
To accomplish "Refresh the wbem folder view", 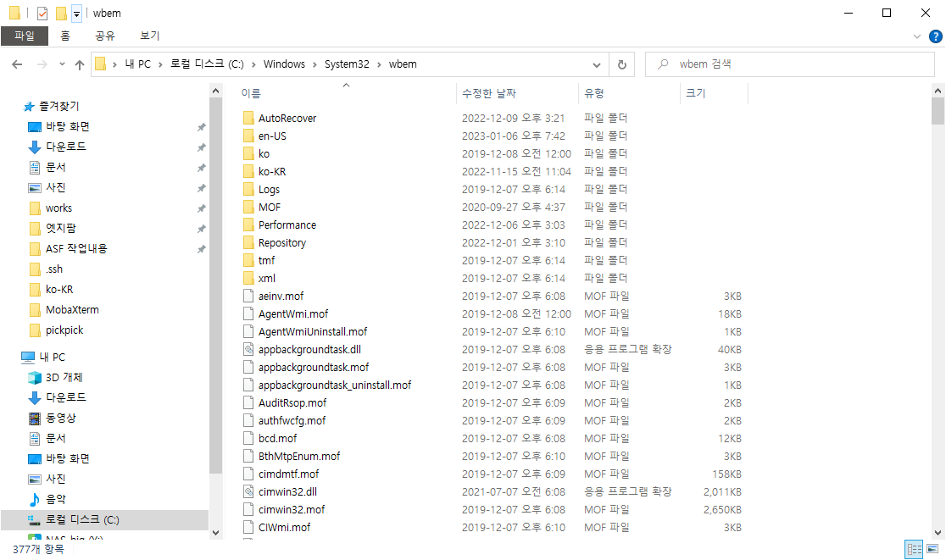I will pyautogui.click(x=622, y=64).
